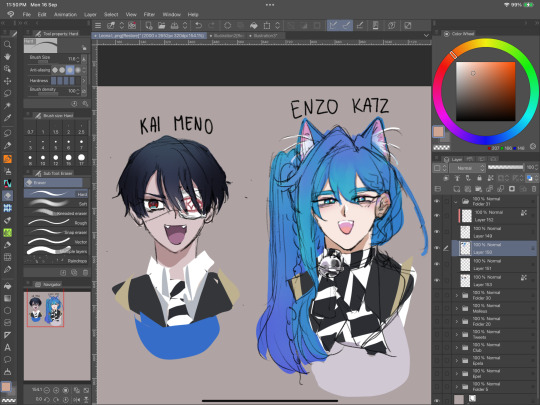
Task: Select the Eraser tool in toolbar
Action: 7,196
